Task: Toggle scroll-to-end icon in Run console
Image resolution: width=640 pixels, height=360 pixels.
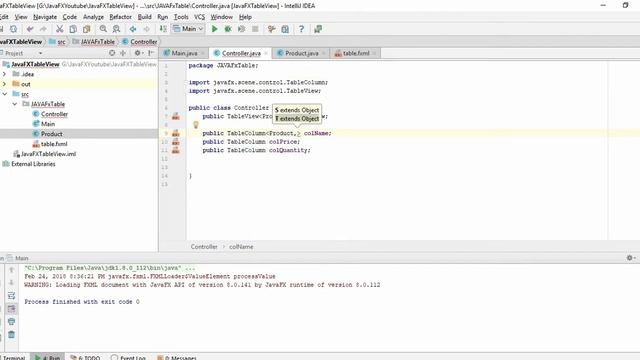Action: point(11,309)
